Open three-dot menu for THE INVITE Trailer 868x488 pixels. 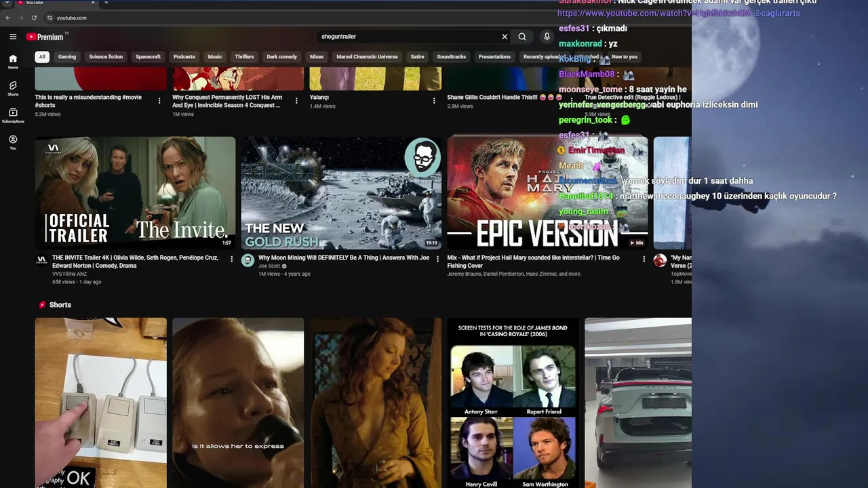click(231, 259)
